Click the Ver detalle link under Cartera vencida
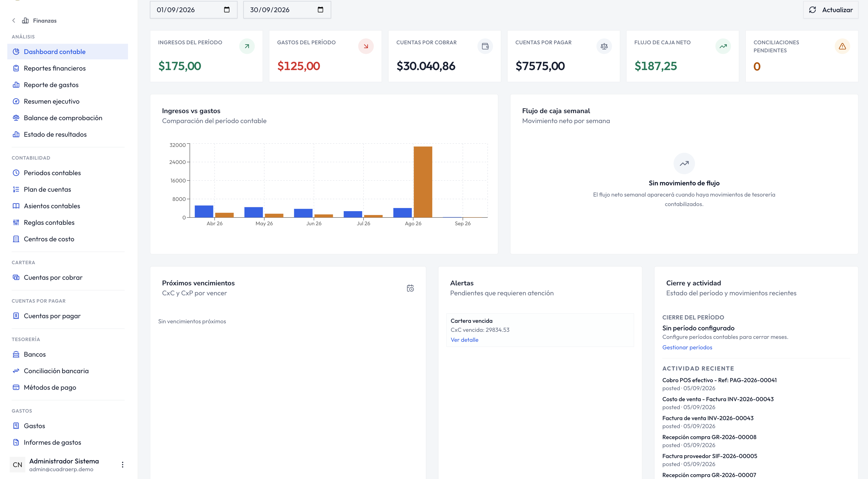 464,340
